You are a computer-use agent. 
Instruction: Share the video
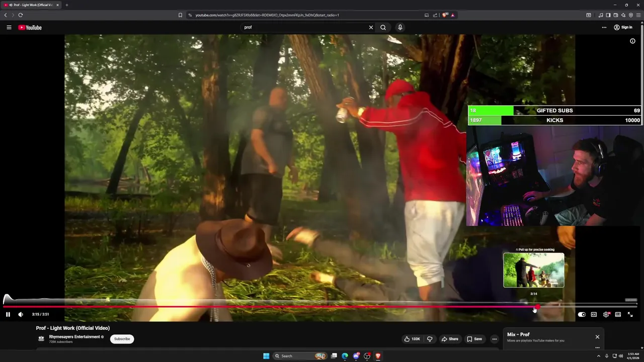tap(450, 339)
